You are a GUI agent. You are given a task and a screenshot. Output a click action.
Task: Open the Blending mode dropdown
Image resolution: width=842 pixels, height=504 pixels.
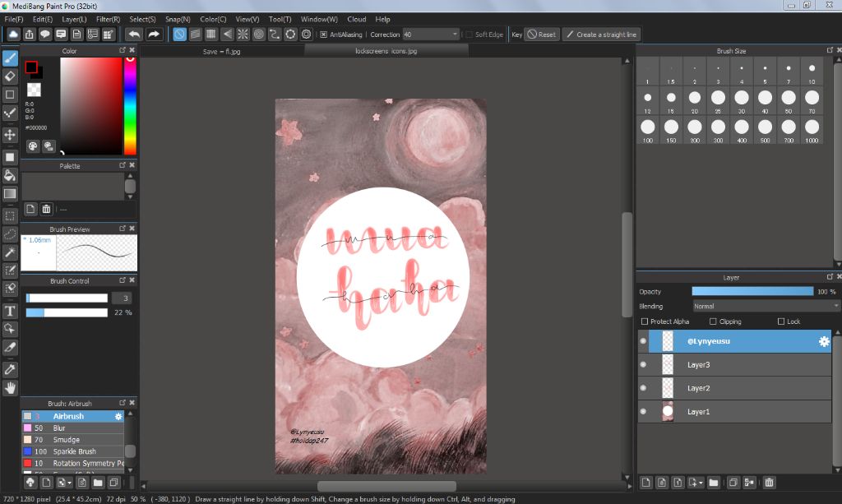[766, 306]
